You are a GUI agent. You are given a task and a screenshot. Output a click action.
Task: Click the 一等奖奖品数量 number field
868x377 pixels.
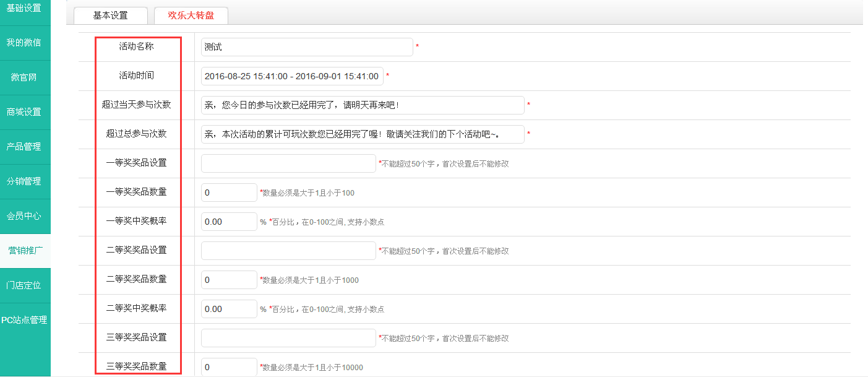[x=228, y=193]
